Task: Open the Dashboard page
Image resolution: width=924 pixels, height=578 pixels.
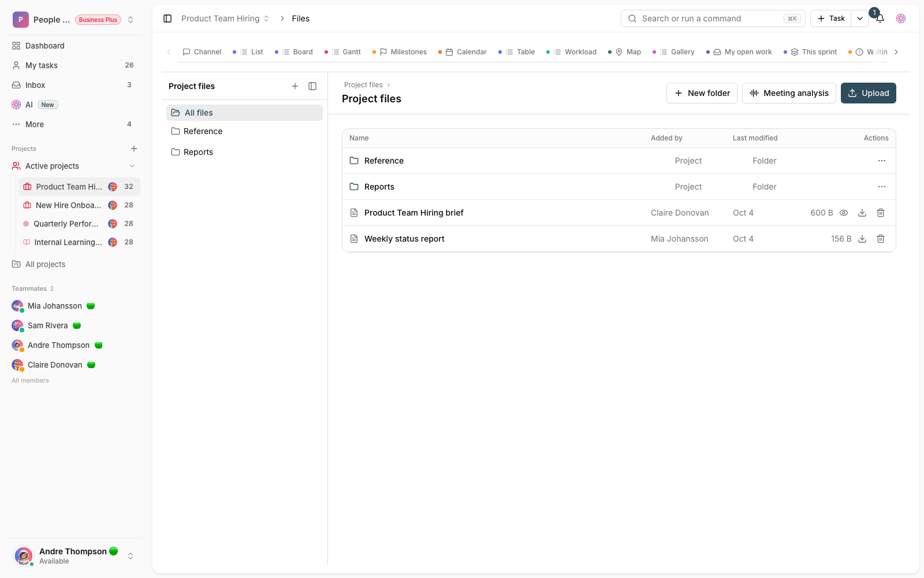Action: coord(74,46)
